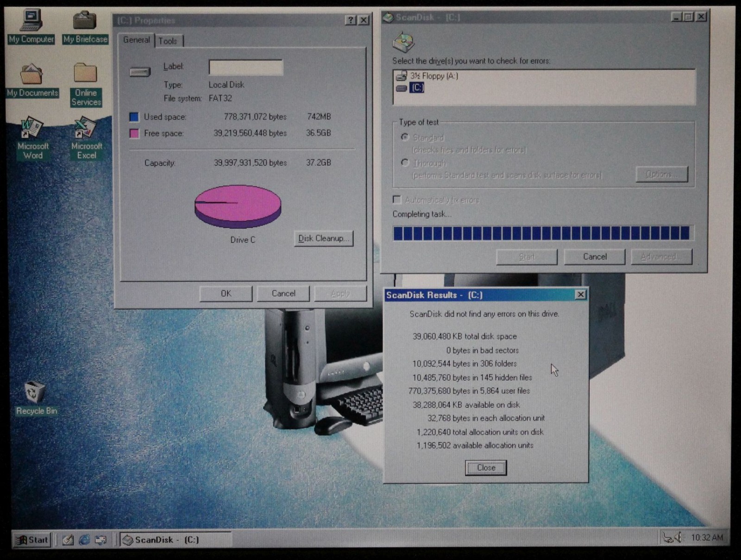Switch to the General tab

[136, 40]
